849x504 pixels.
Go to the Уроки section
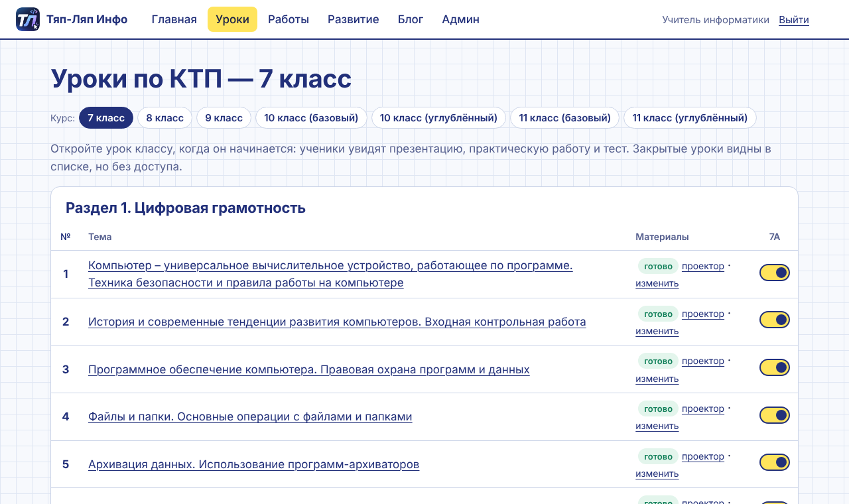(232, 19)
